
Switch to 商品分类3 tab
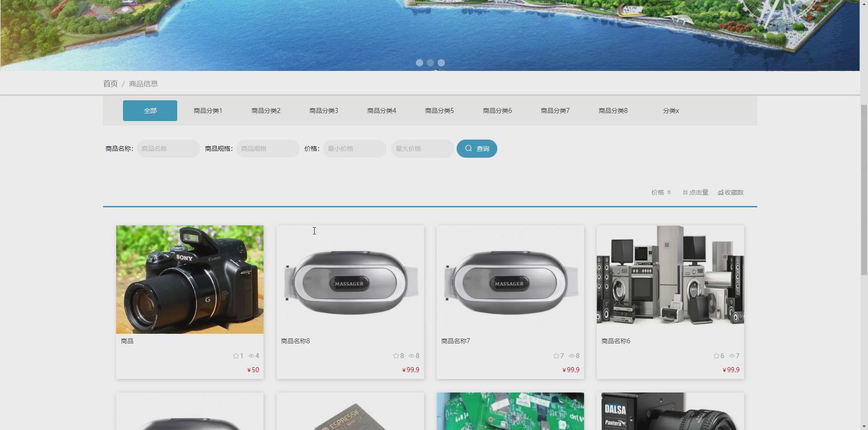tap(324, 111)
